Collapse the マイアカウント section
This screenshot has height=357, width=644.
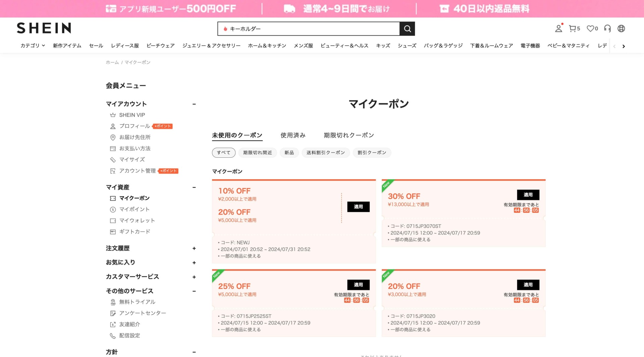(x=194, y=104)
